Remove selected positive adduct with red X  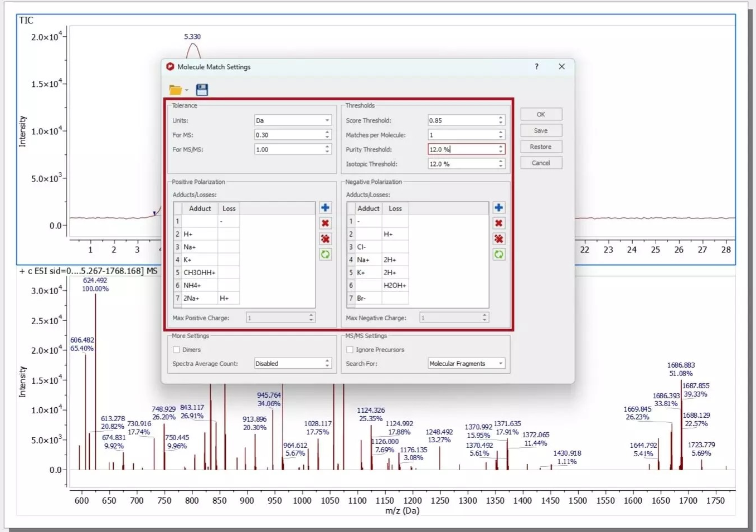coord(325,223)
